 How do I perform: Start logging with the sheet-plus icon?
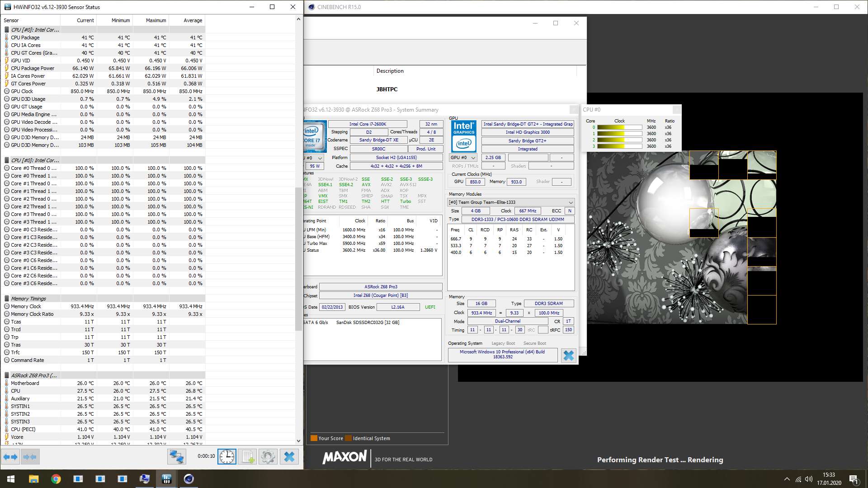pos(248,457)
